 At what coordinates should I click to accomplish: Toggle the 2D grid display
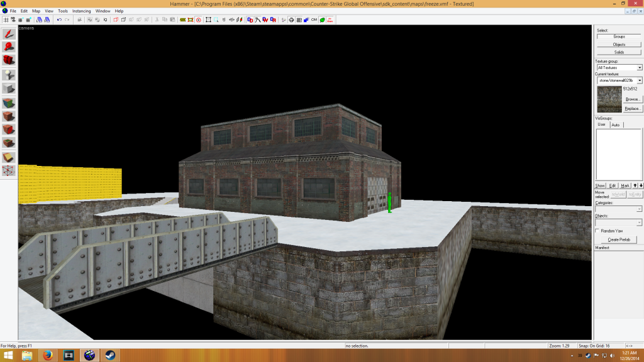tap(6, 19)
